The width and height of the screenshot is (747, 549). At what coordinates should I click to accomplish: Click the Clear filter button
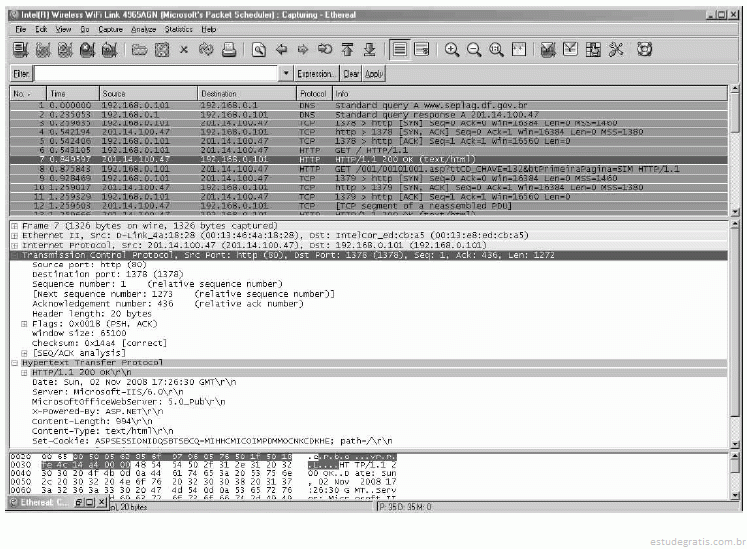pos(351,74)
